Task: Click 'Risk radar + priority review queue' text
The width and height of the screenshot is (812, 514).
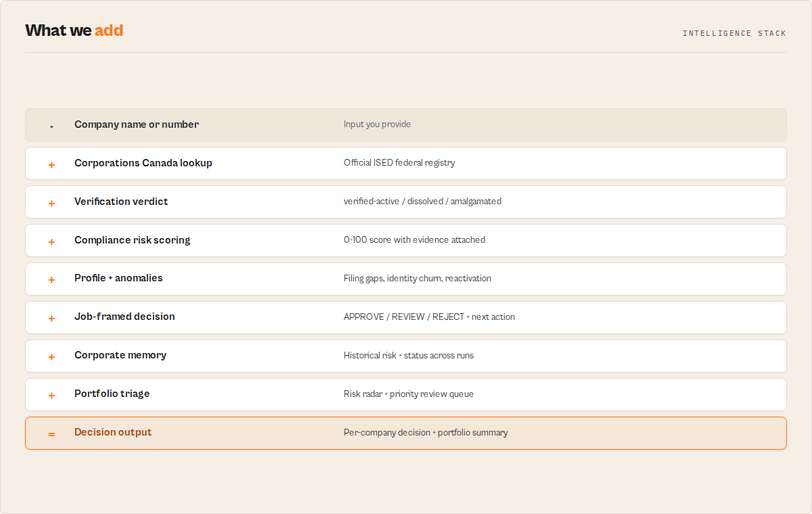Action: (409, 394)
